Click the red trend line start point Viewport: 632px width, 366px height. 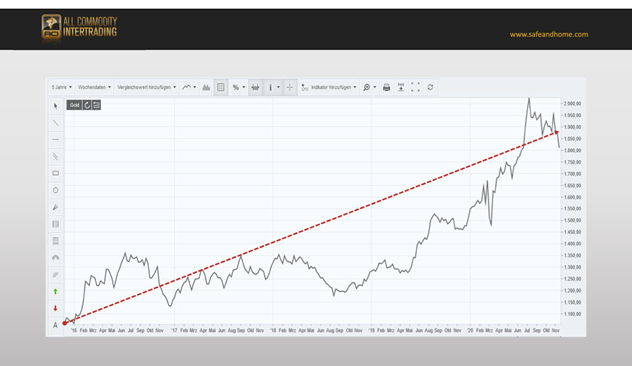pos(64,323)
